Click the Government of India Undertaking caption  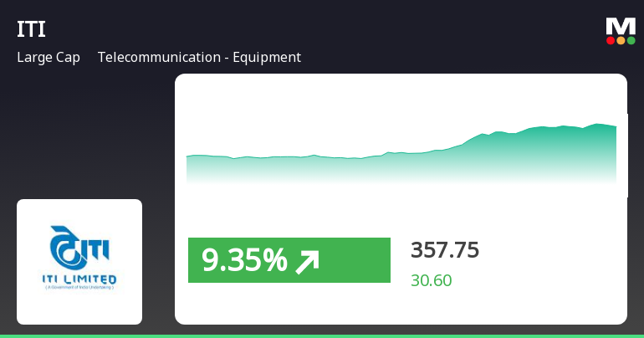point(80,286)
